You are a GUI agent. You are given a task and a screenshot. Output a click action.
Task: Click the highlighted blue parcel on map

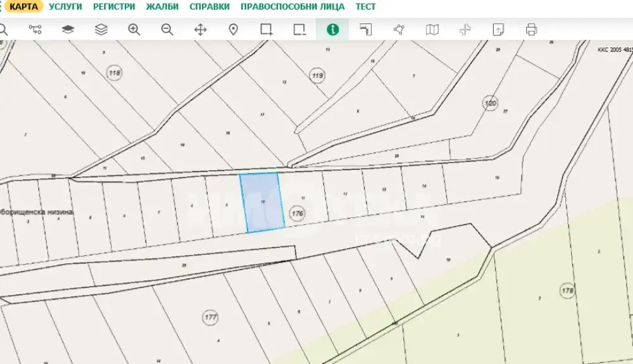pos(262,203)
